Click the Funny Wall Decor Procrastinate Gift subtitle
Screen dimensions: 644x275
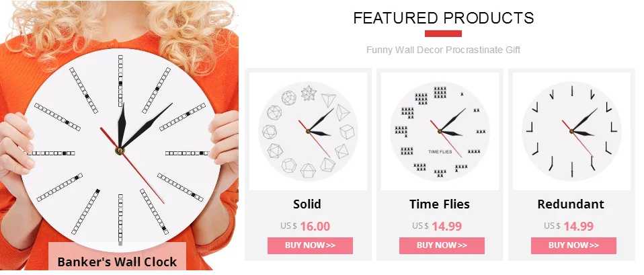[x=444, y=50]
